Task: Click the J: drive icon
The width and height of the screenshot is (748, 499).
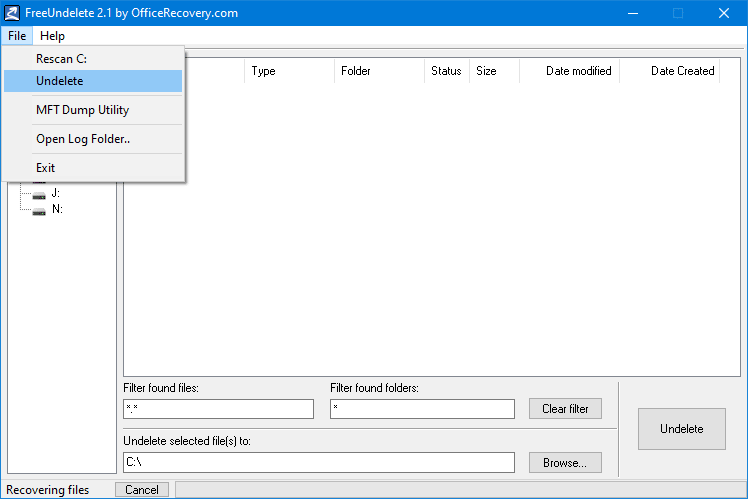Action: 39,195
